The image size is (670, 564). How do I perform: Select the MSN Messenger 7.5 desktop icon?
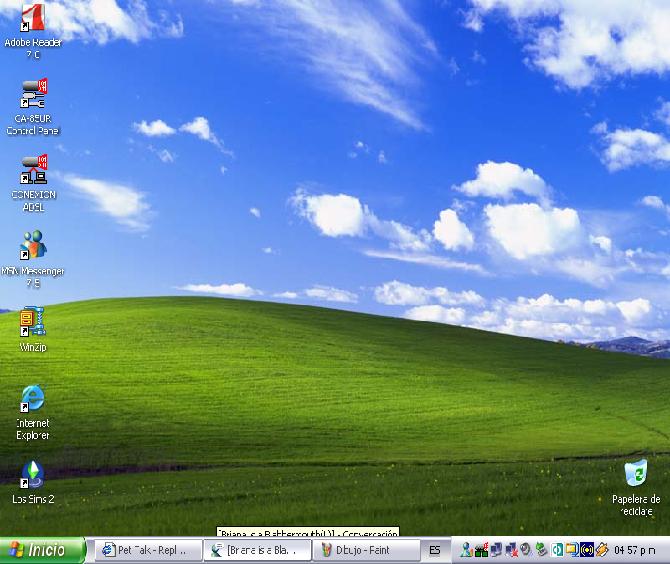33,259
